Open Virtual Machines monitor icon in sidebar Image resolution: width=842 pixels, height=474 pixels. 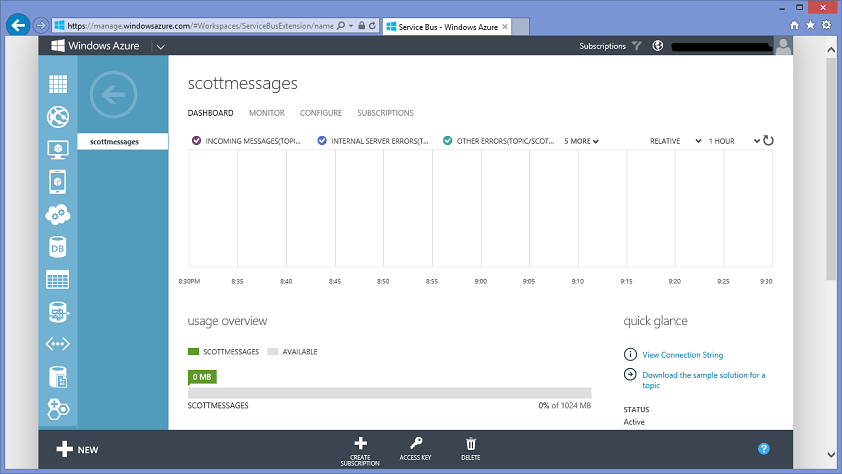coord(58,150)
